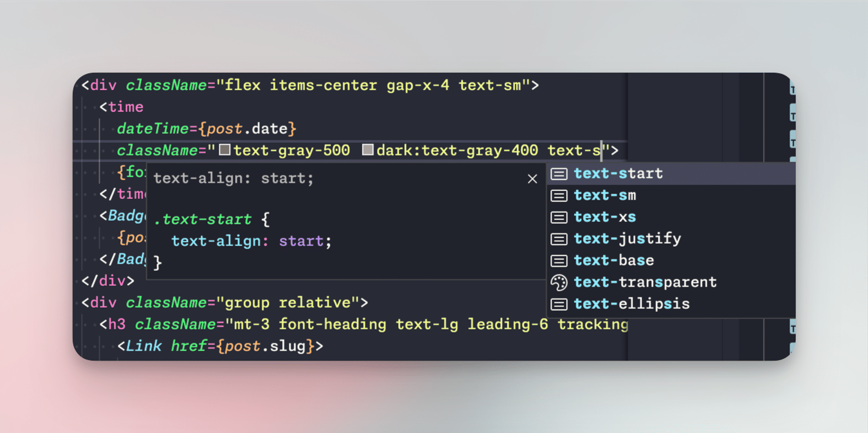Pick the text-xs completion item
Image resolution: width=868 pixels, height=433 pixels.
(671, 217)
